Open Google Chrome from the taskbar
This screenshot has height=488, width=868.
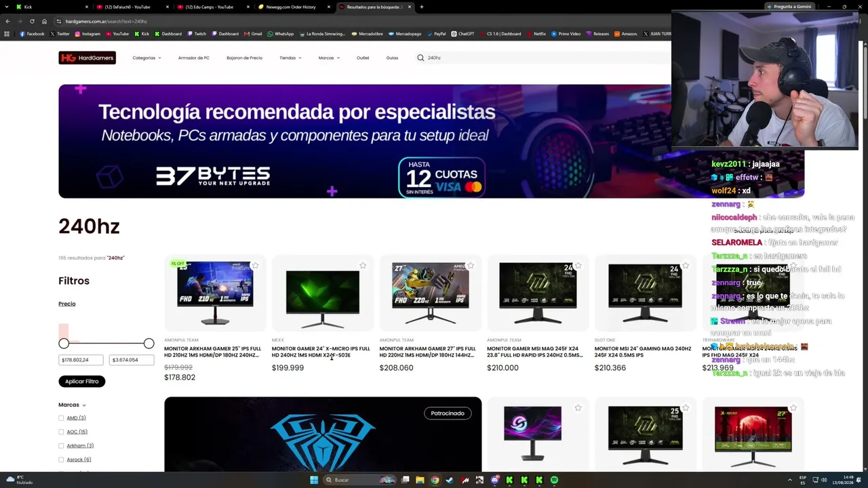[435, 480]
